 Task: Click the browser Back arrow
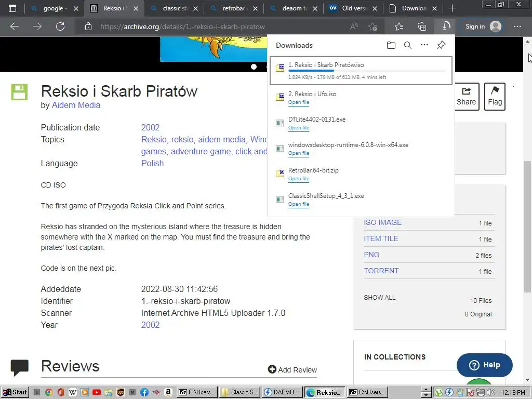pos(15,26)
